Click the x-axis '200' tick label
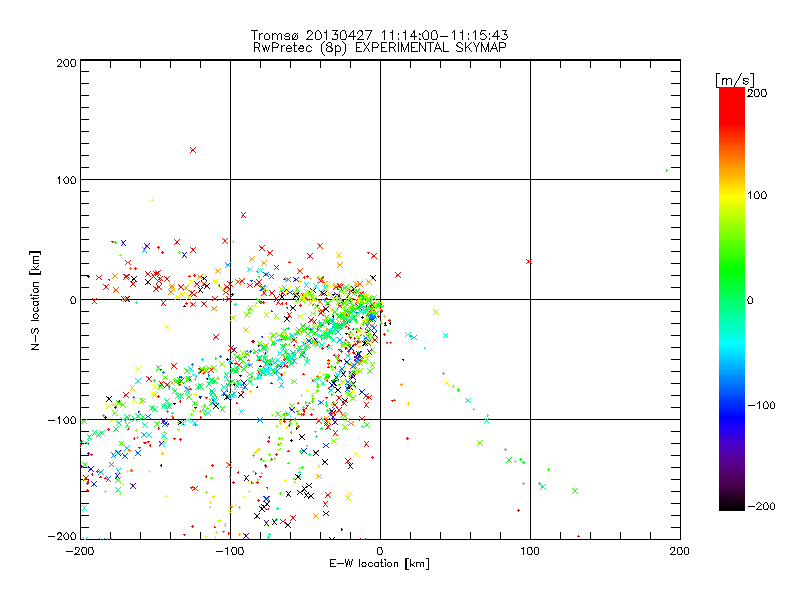 680,551
